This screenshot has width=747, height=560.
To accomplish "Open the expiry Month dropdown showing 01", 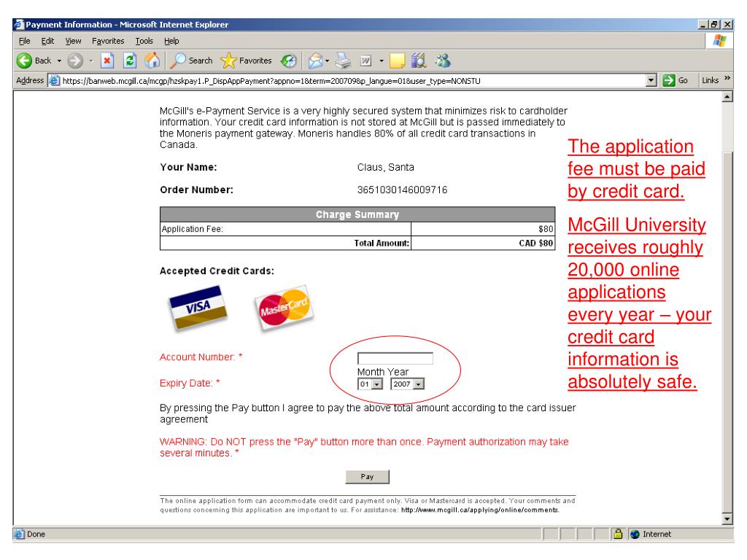I will pyautogui.click(x=370, y=384).
